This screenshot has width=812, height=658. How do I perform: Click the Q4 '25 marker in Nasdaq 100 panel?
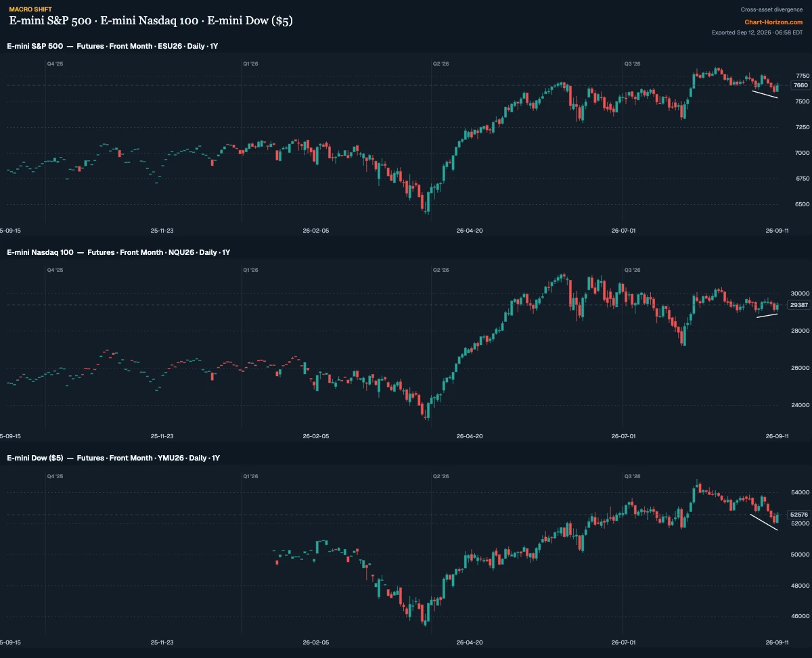click(55, 270)
